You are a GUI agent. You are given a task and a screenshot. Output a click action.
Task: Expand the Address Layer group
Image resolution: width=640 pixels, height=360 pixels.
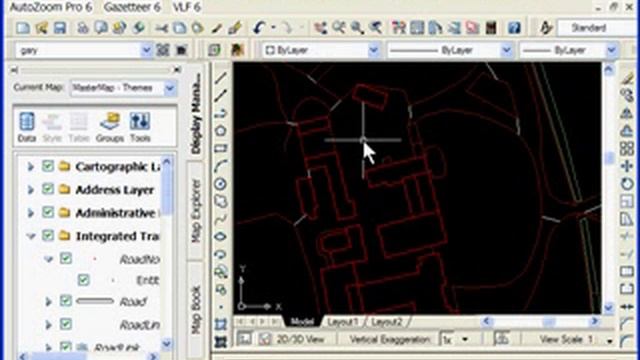point(31,190)
